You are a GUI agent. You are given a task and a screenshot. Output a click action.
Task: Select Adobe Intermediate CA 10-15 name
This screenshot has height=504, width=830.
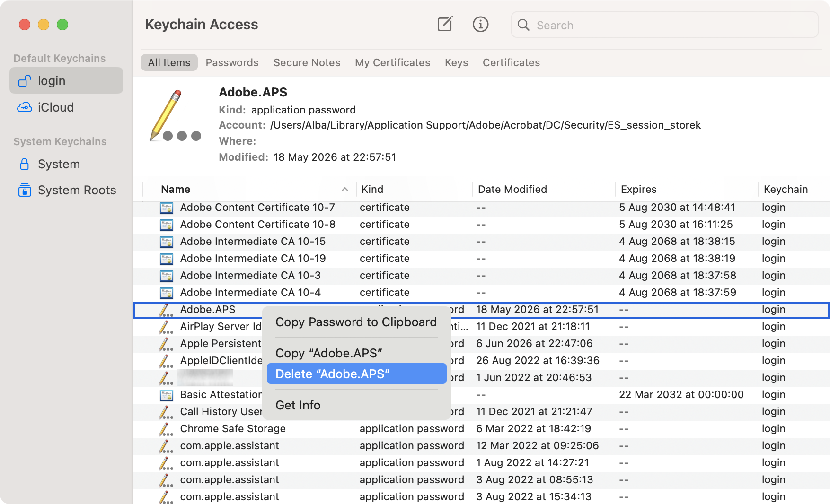[253, 242]
